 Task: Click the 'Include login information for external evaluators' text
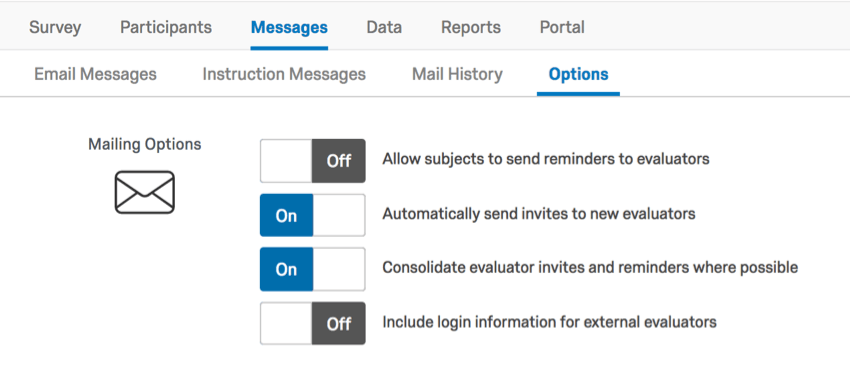(550, 322)
